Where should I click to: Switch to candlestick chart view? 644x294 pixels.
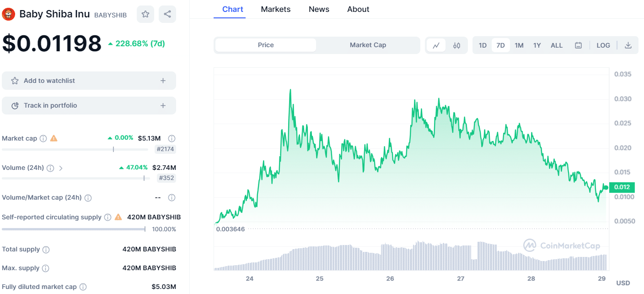[456, 45]
